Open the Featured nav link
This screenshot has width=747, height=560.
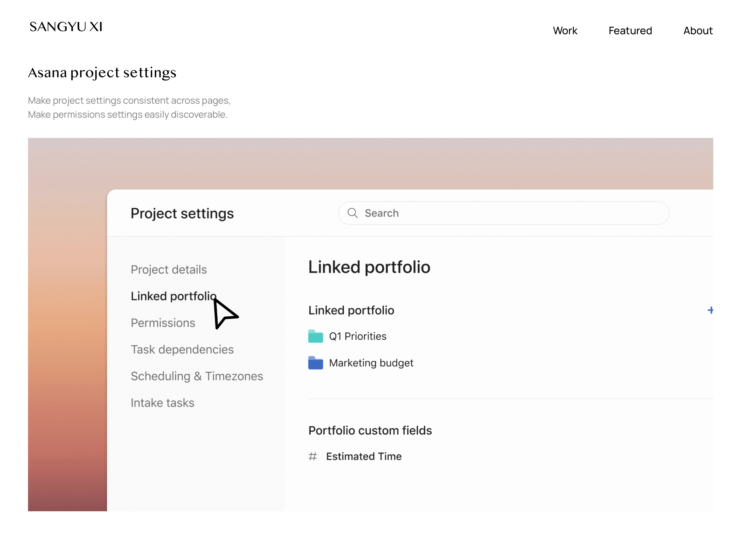630,31
